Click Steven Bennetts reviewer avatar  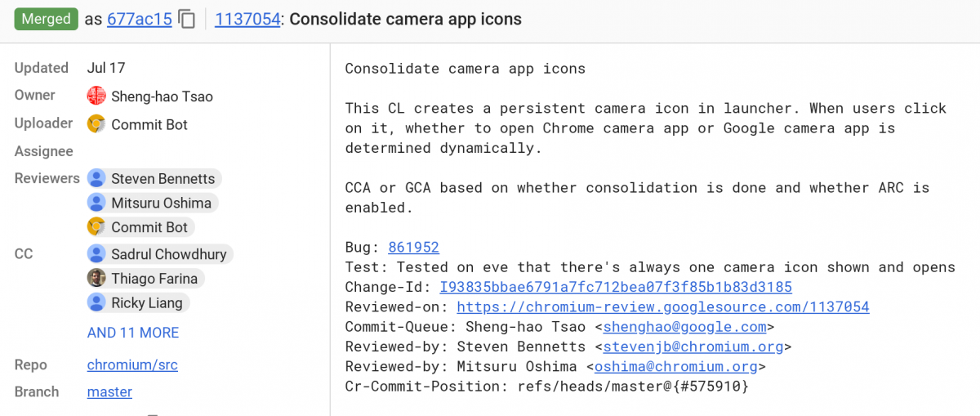tap(96, 179)
